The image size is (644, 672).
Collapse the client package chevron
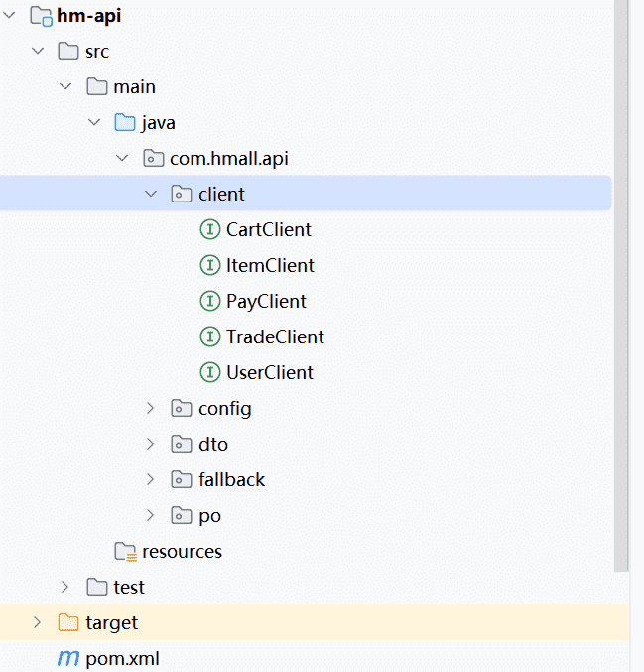pos(151,194)
